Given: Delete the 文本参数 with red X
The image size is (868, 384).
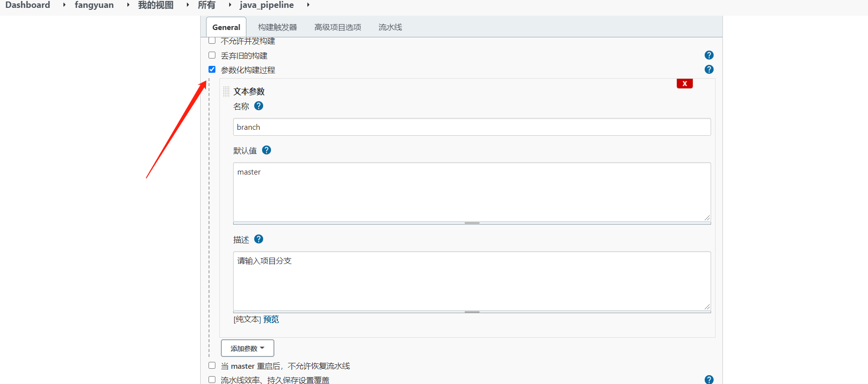Looking at the screenshot, I should coord(685,84).
